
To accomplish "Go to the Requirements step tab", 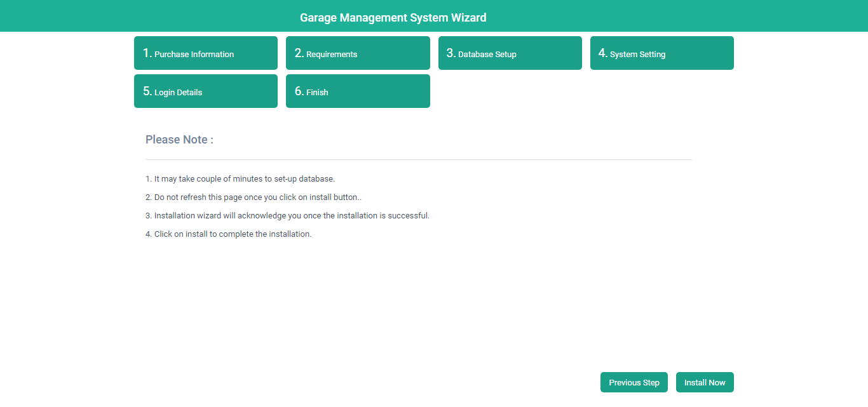I will 357,53.
